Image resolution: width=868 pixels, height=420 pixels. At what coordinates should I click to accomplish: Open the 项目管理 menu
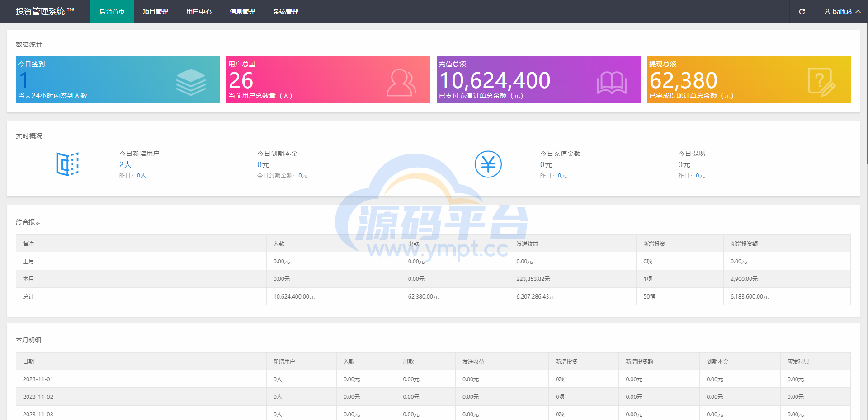click(x=156, y=12)
